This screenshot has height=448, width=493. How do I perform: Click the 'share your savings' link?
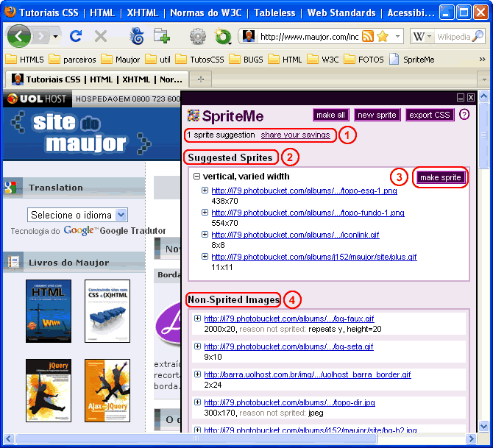[295, 135]
